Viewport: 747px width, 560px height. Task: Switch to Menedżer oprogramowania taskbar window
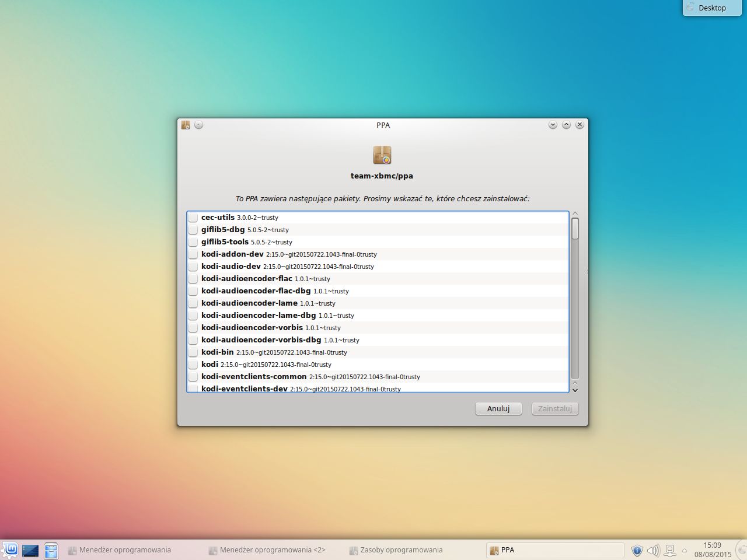coord(120,550)
